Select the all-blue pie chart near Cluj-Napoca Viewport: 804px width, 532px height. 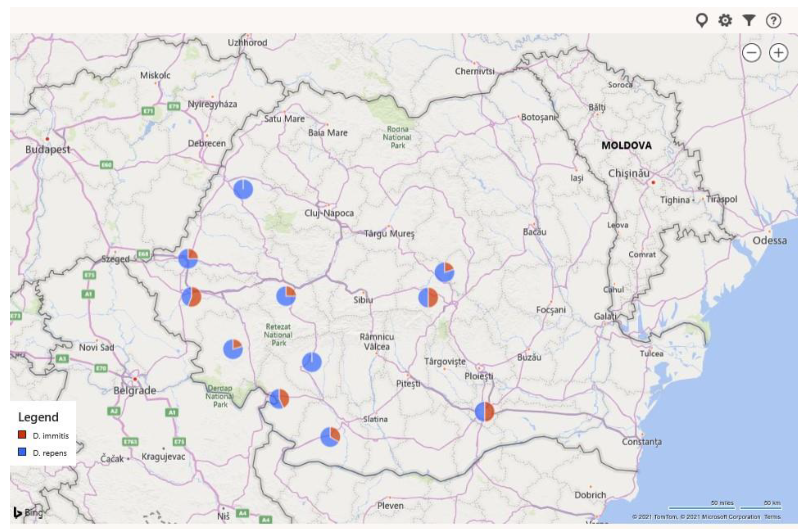tap(243, 189)
